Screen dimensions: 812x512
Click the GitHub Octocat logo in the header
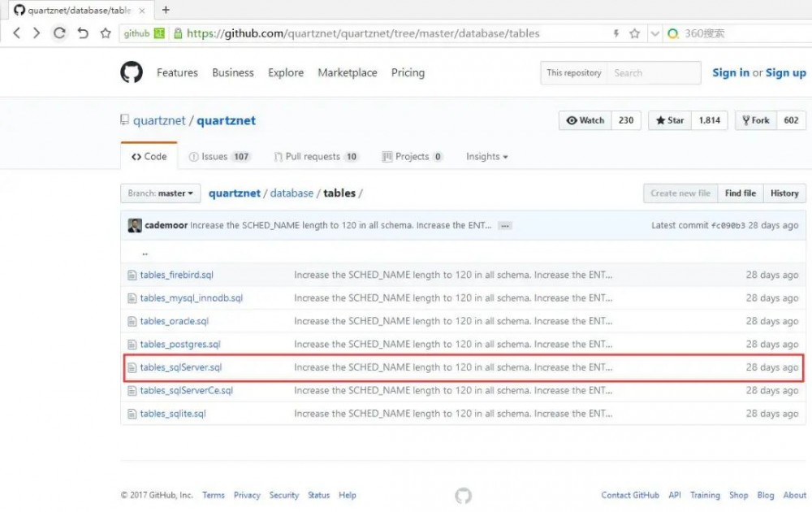tap(132, 72)
